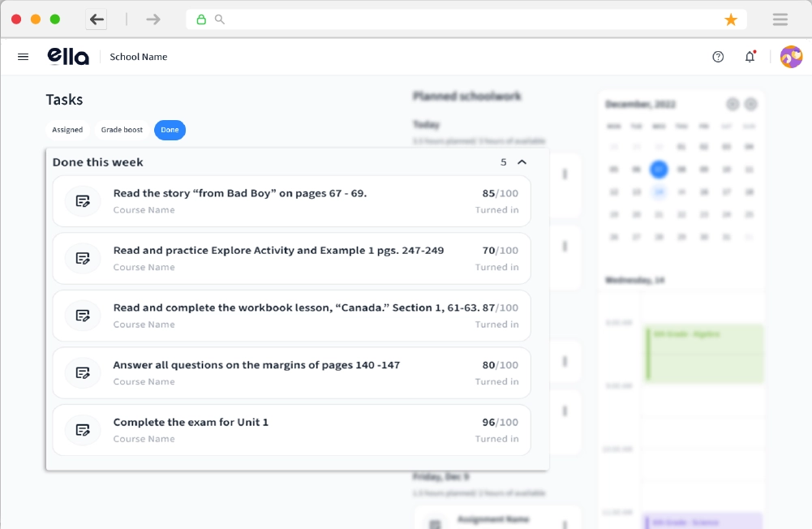Open the Explore Activity and Example 1 task
This screenshot has height=529, width=812.
[278, 251]
